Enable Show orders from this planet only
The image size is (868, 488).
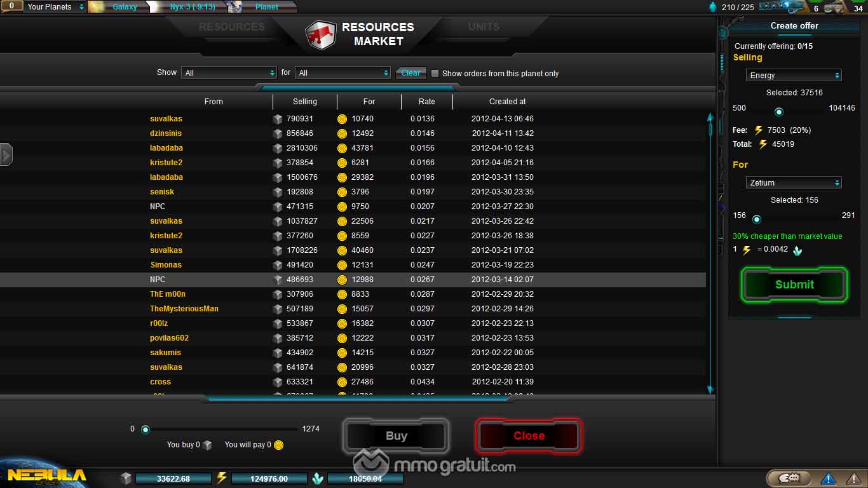pyautogui.click(x=435, y=73)
